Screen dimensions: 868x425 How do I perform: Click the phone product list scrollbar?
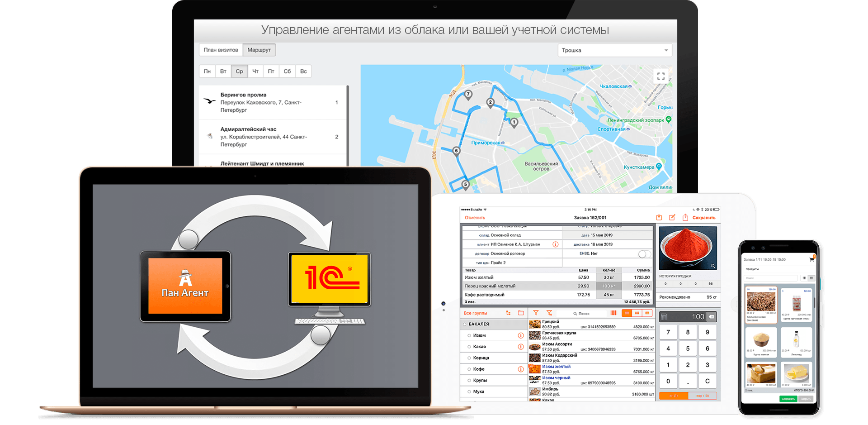click(814, 303)
